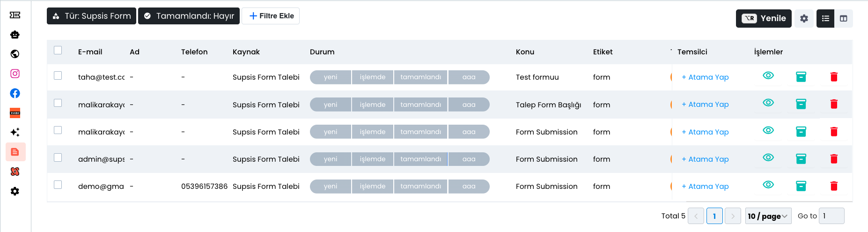
Task: Click the Yenile refresh button
Action: [764, 19]
